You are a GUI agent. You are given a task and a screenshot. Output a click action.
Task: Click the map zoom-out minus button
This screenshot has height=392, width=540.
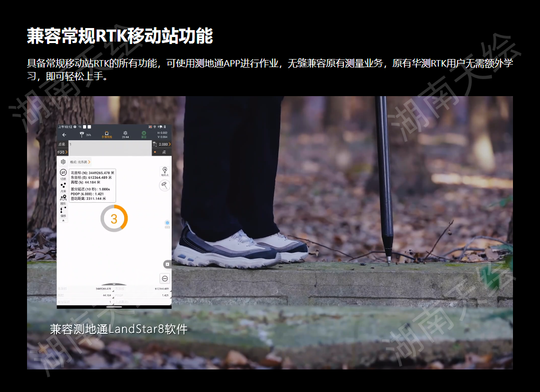pyautogui.click(x=165, y=278)
